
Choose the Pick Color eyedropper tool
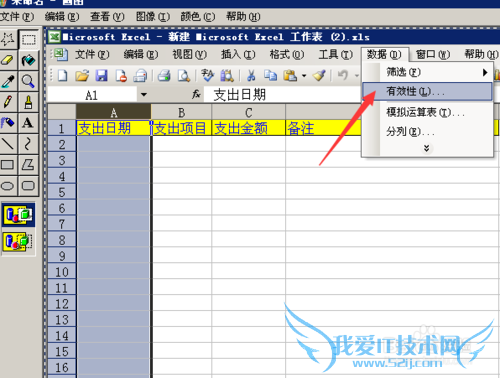(x=8, y=81)
